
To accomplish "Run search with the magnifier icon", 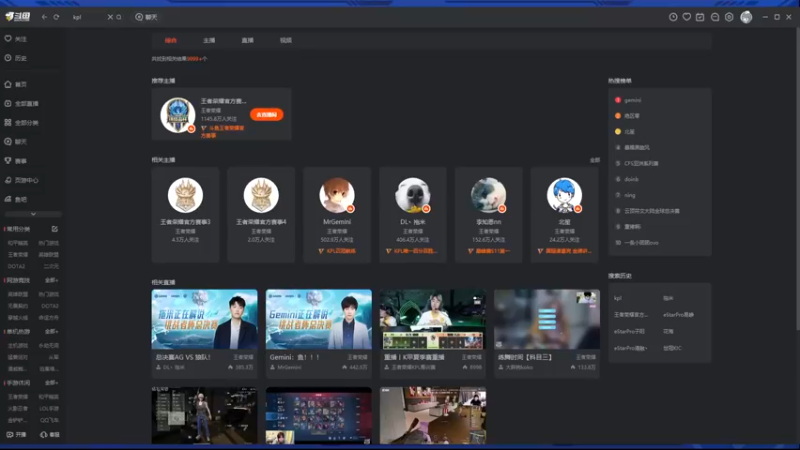I will (119, 17).
